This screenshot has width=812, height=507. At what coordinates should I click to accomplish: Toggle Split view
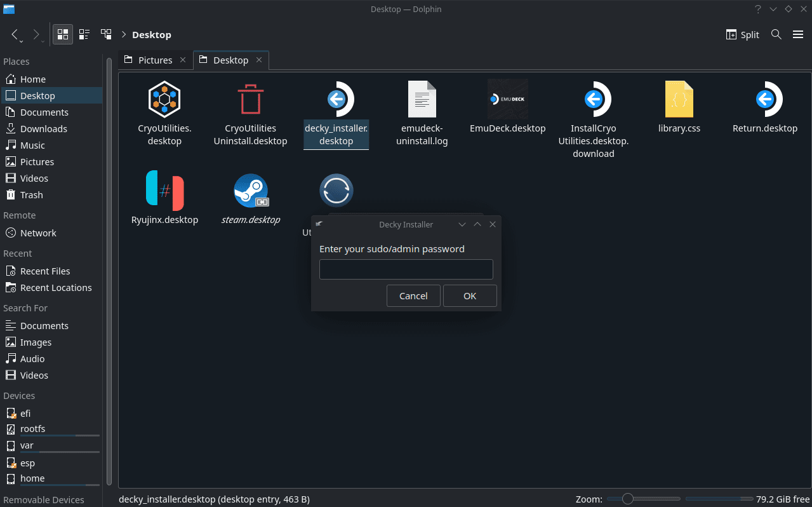pos(743,34)
